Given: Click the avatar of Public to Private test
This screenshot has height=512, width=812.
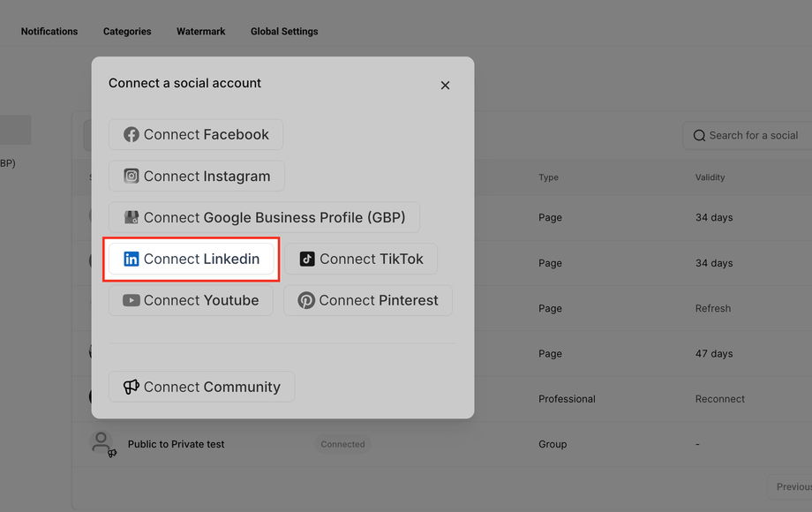Looking at the screenshot, I should point(101,442).
